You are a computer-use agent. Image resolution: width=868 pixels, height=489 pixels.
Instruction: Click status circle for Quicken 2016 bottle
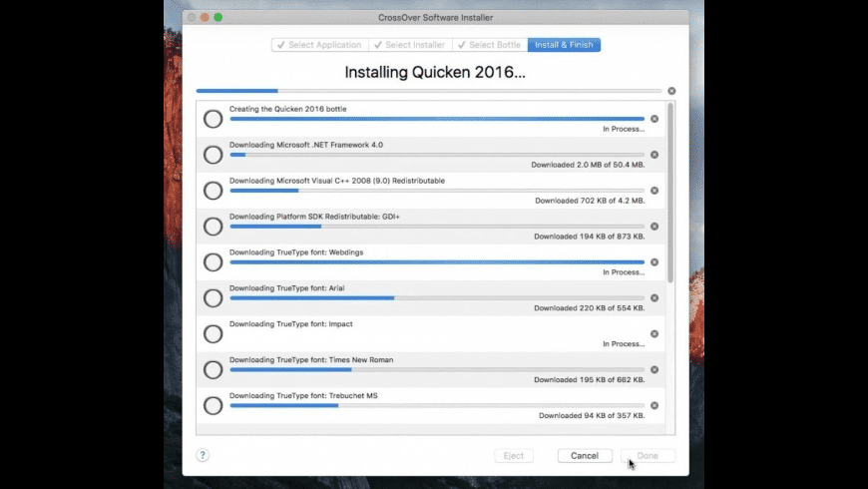point(213,119)
